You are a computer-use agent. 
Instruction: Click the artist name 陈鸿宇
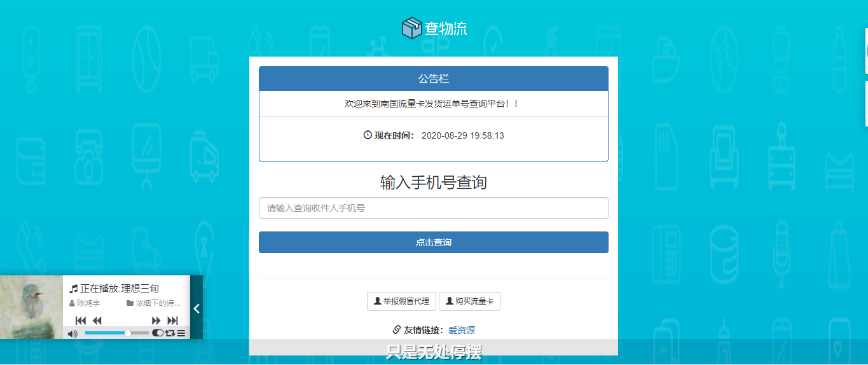[88, 303]
